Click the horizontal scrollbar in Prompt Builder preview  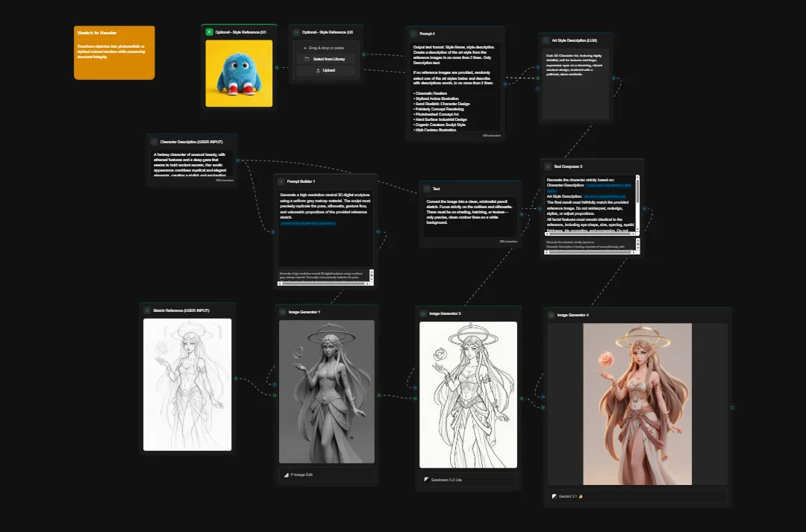click(323, 284)
